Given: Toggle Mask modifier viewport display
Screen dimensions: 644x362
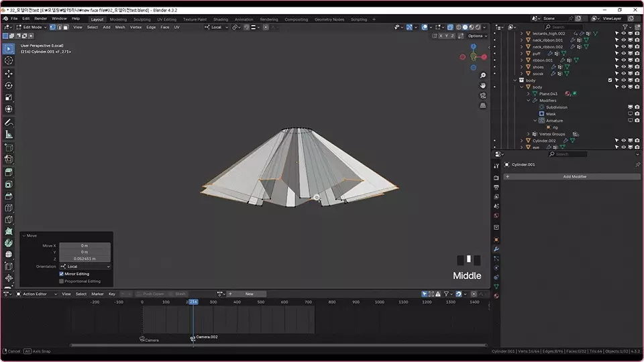Looking at the screenshot, I should click(x=631, y=114).
